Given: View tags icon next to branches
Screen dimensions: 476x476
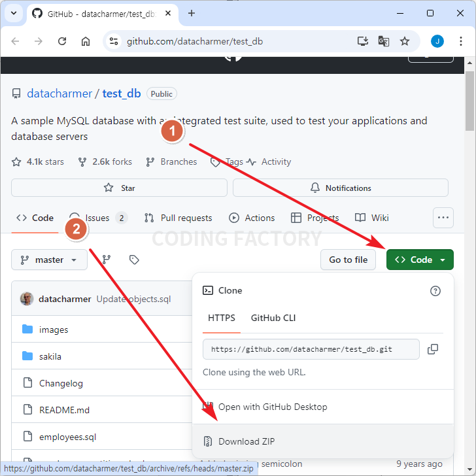Looking at the screenshot, I should [x=134, y=260].
